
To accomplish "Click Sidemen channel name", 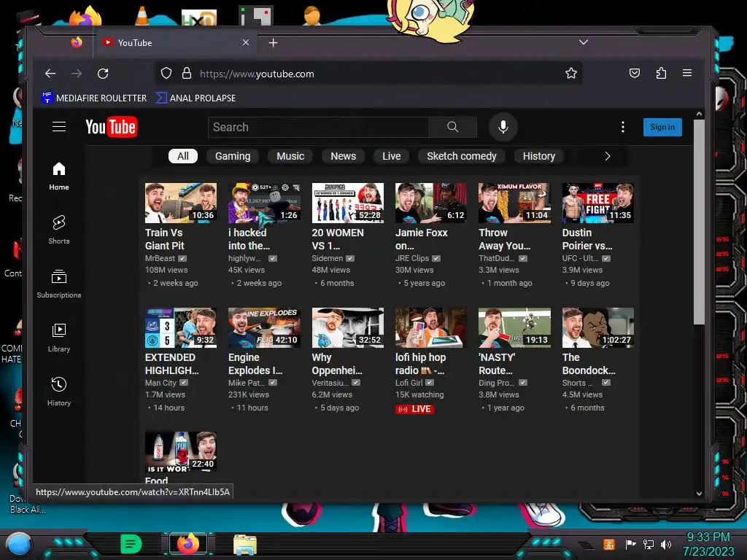I will pos(328,258).
